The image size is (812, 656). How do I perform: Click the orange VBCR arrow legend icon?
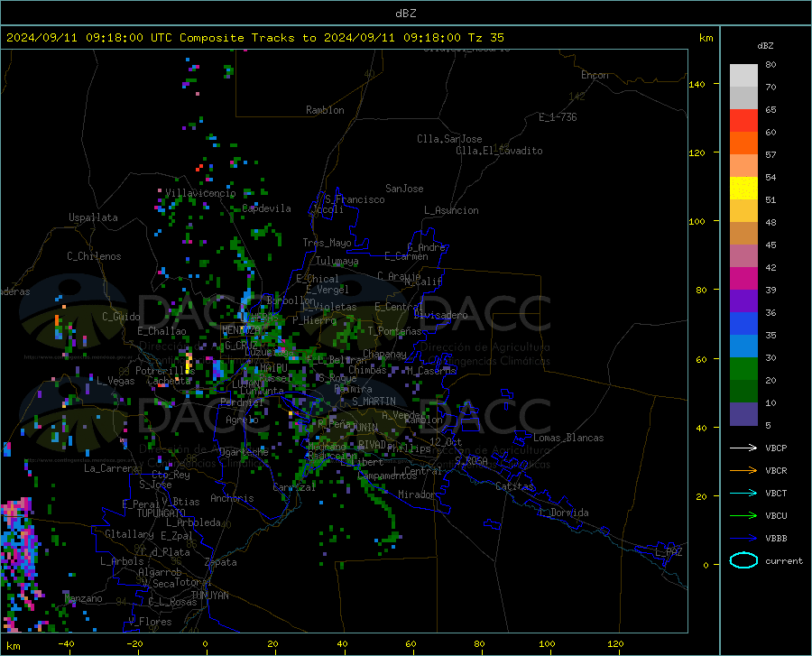pos(743,471)
